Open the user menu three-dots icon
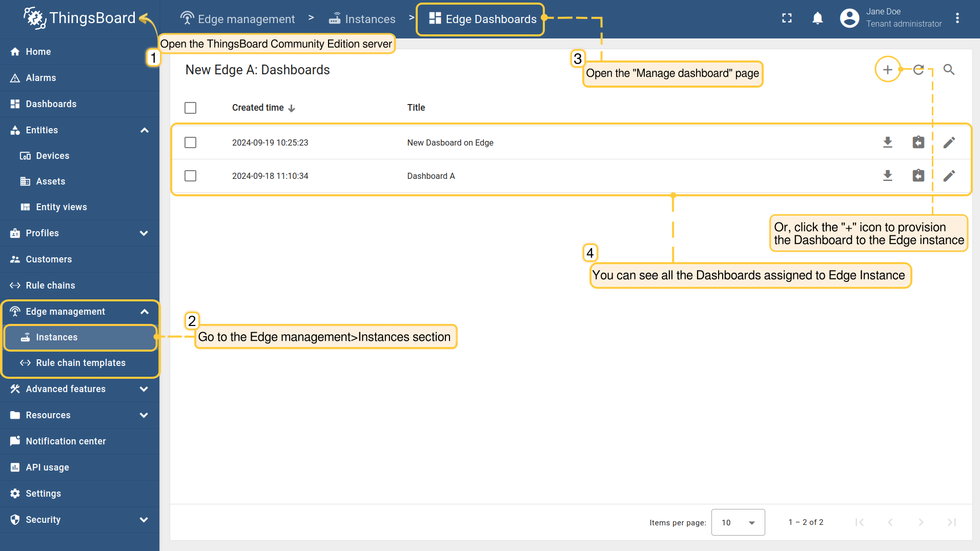This screenshot has width=980, height=551. (x=957, y=18)
